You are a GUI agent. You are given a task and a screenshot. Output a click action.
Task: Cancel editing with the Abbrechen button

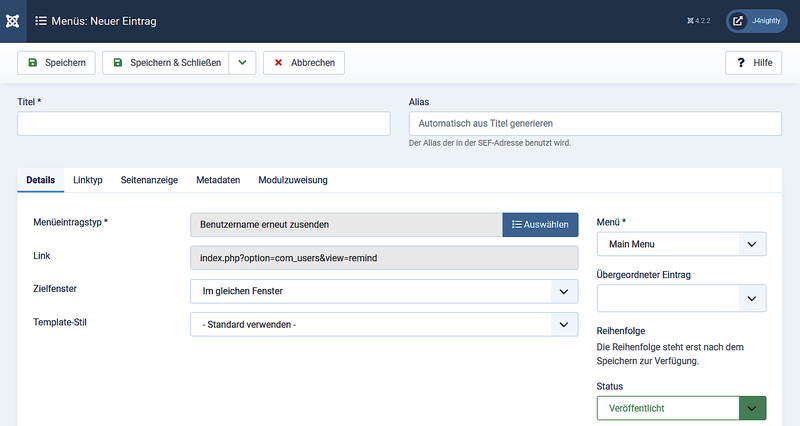pyautogui.click(x=304, y=63)
